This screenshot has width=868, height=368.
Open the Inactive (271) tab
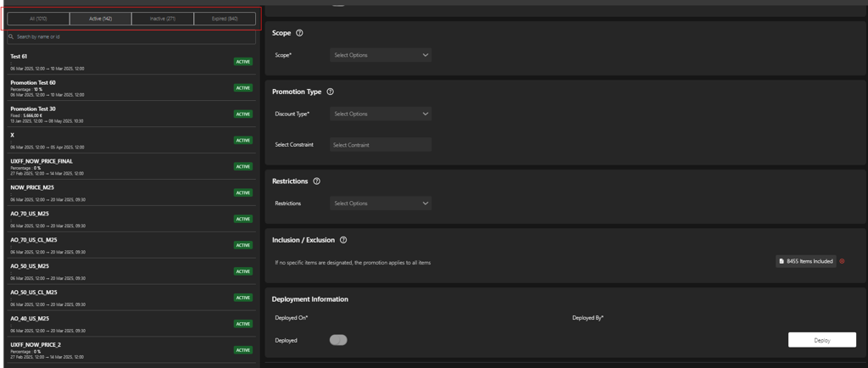(x=163, y=19)
